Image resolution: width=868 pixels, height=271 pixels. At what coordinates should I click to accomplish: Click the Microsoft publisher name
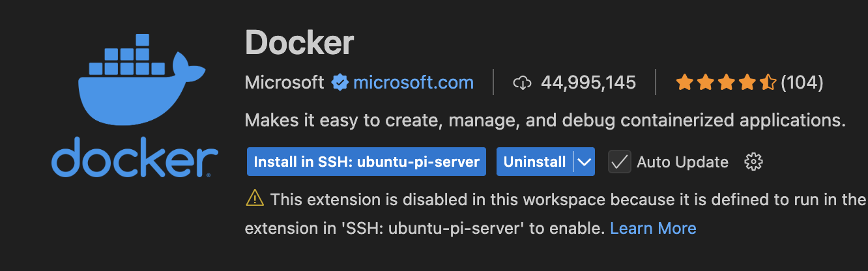click(x=284, y=83)
